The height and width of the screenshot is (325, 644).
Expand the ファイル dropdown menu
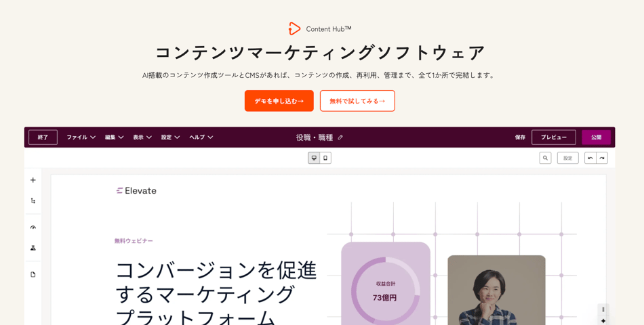click(81, 137)
